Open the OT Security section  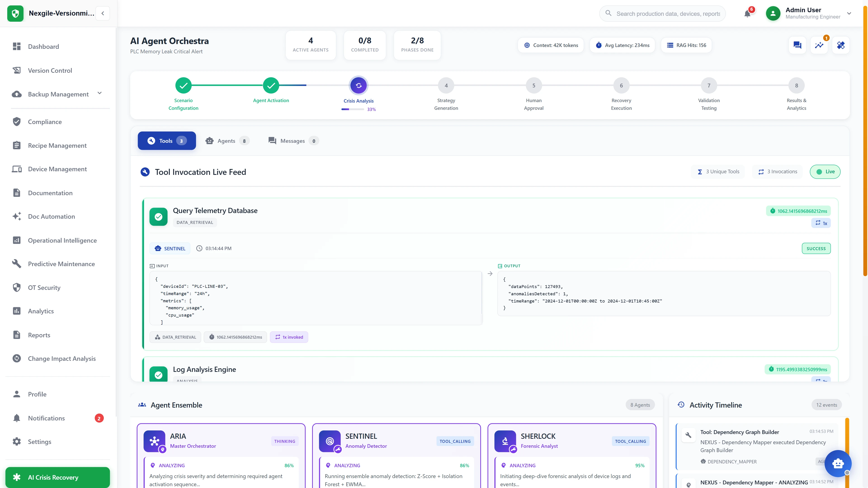tap(44, 287)
